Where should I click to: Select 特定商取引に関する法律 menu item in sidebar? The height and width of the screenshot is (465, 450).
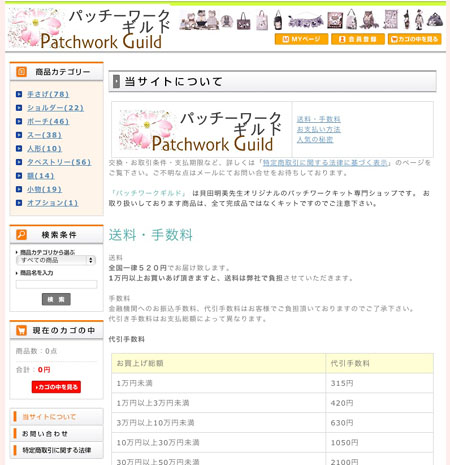(56, 450)
